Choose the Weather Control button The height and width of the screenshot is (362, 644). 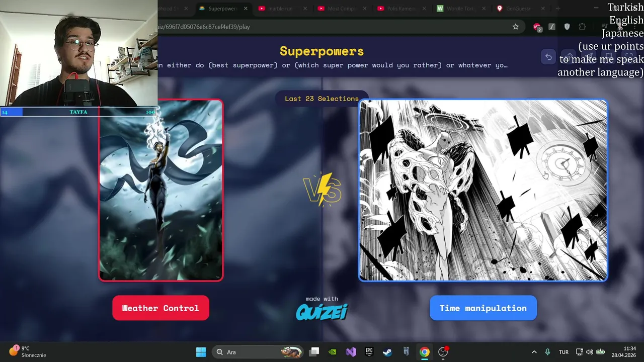click(x=160, y=308)
